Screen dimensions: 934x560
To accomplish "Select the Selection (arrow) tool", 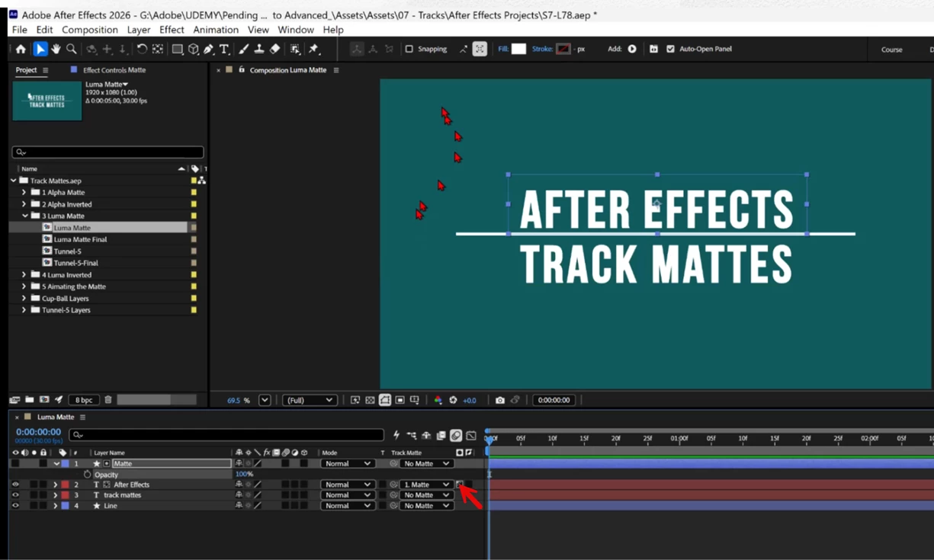I will coord(40,49).
